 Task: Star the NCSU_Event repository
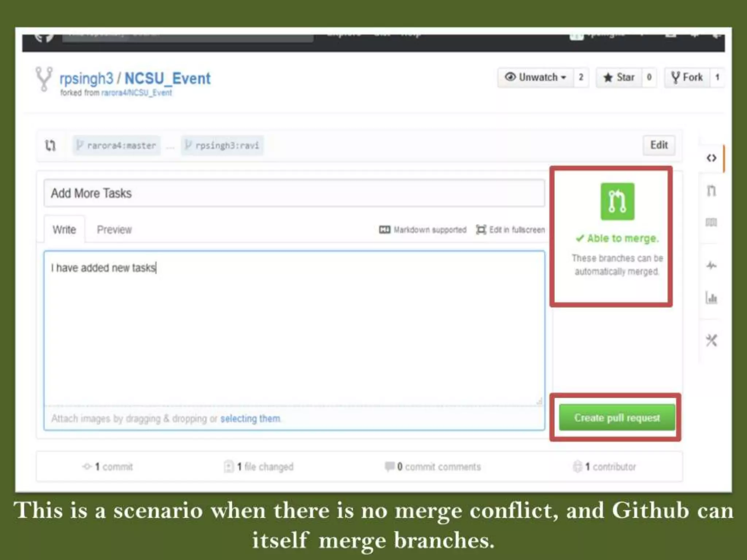coord(619,77)
